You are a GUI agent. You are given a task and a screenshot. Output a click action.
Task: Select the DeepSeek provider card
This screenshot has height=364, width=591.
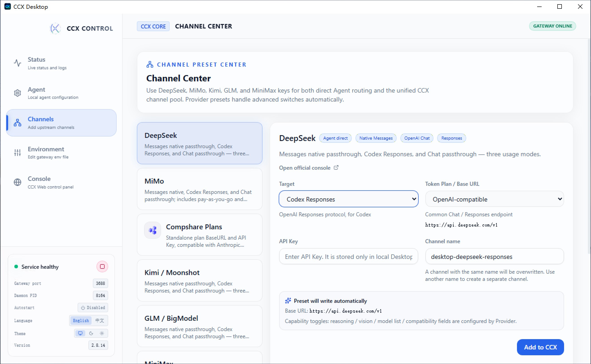tap(199, 143)
